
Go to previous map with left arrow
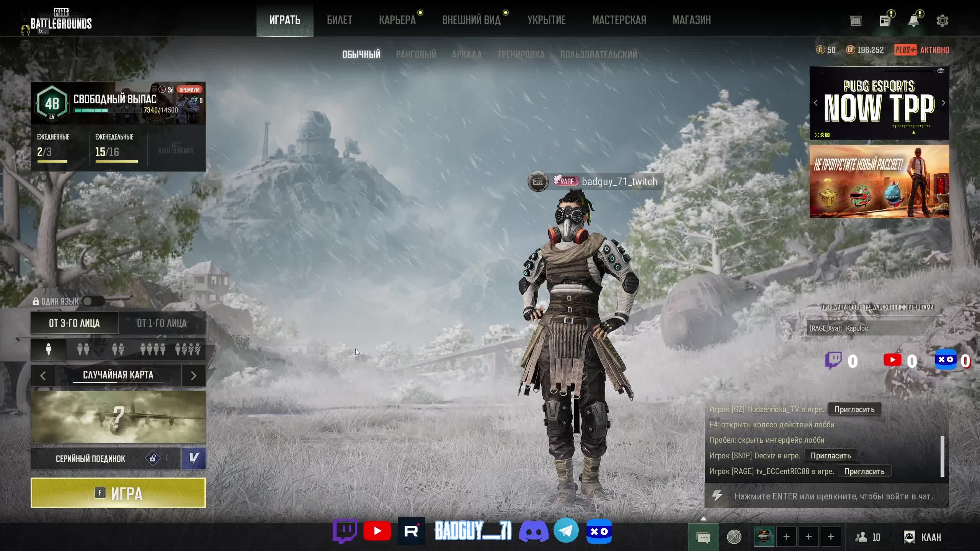click(43, 376)
